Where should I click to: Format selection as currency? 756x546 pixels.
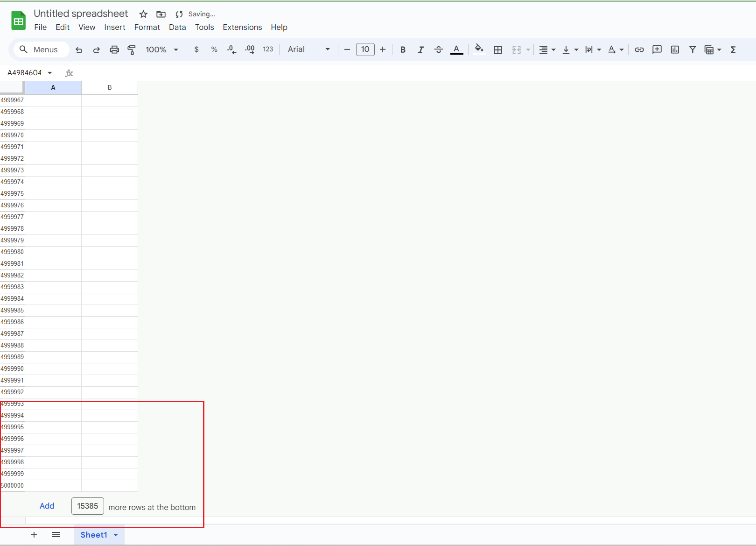[196, 50]
